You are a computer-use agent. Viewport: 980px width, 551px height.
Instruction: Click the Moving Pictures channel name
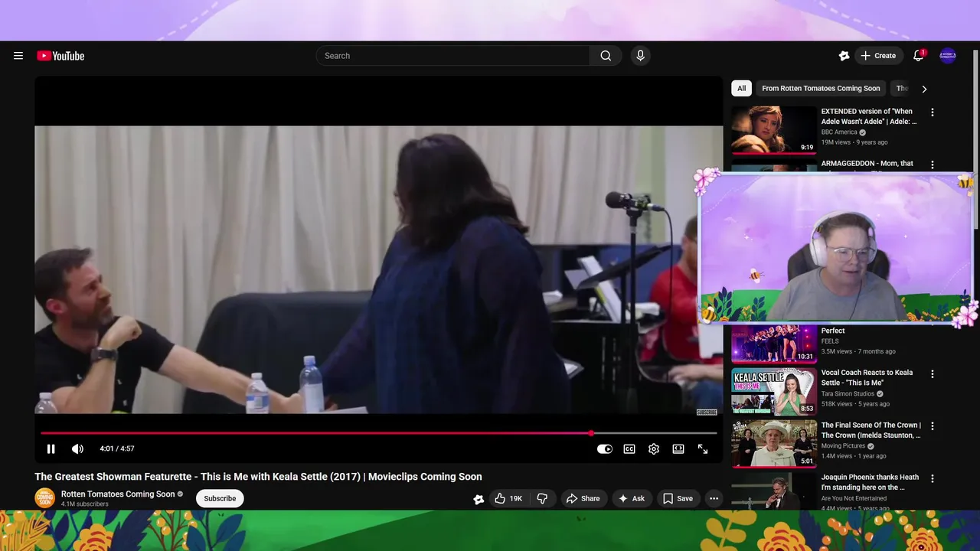coord(843,446)
